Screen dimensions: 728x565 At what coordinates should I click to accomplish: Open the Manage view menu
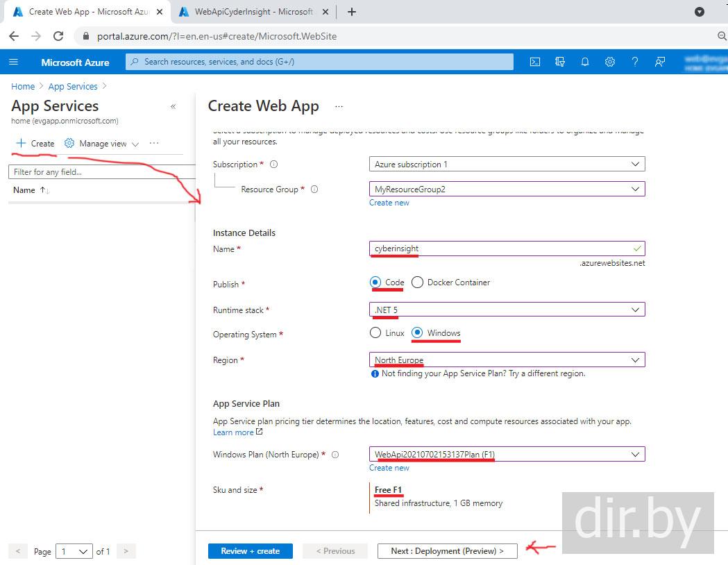pyautogui.click(x=102, y=144)
